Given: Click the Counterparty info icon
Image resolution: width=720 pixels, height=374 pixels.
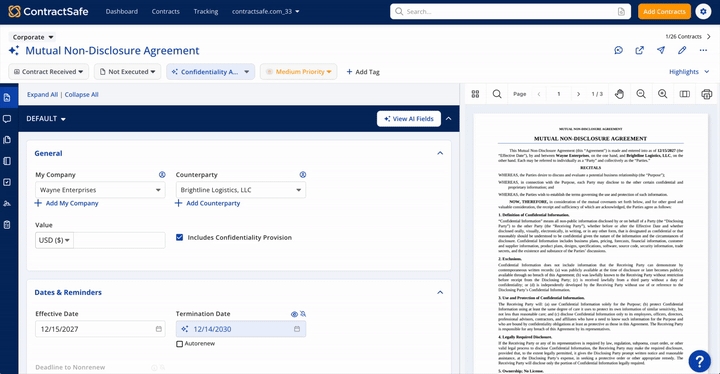Looking at the screenshot, I should pos(303,175).
